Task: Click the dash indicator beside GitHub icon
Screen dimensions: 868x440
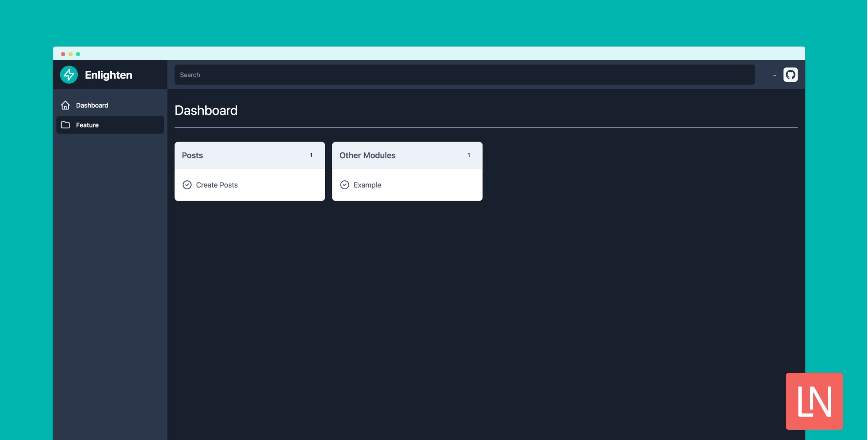Action: coord(774,75)
